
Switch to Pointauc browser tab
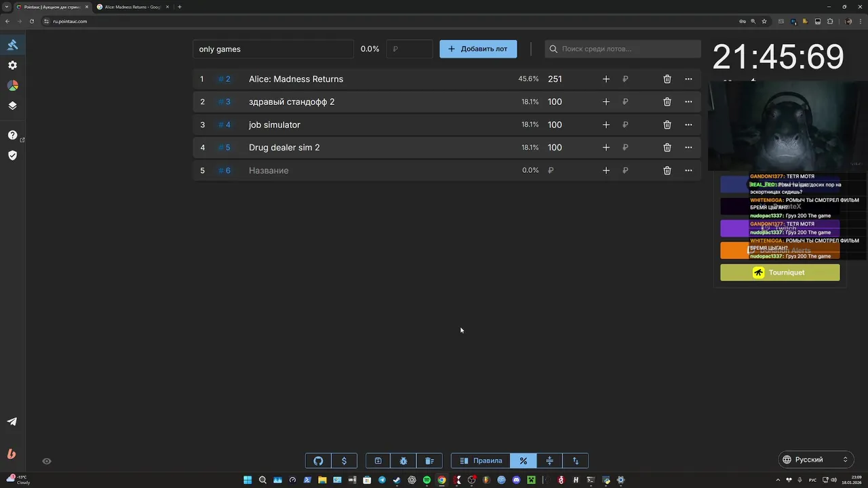52,7
